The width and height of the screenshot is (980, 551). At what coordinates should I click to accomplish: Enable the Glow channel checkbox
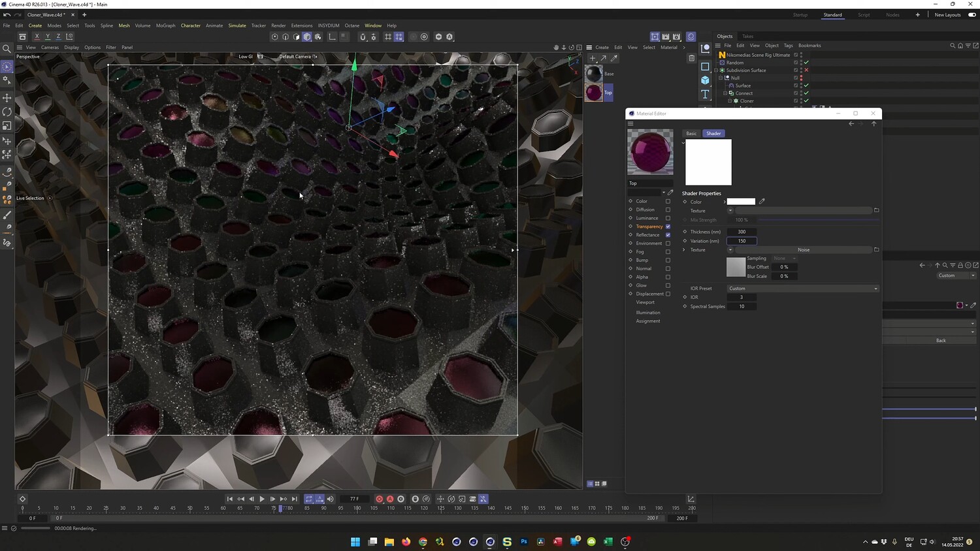(x=668, y=285)
